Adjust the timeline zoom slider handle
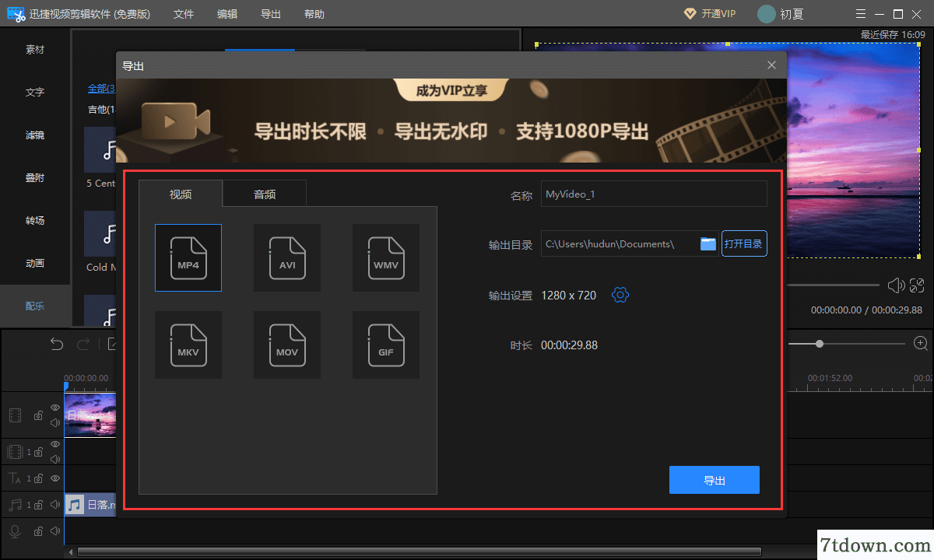This screenshot has width=934, height=560. click(820, 343)
